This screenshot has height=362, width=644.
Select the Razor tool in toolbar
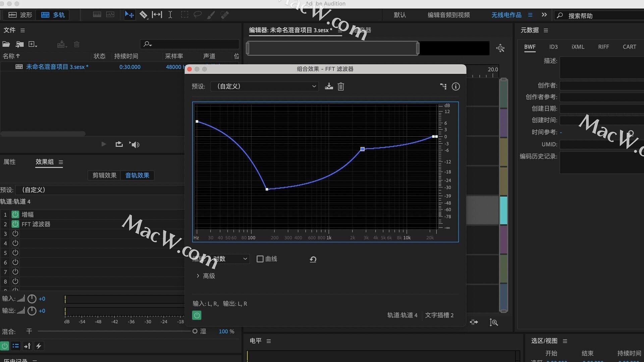point(143,15)
